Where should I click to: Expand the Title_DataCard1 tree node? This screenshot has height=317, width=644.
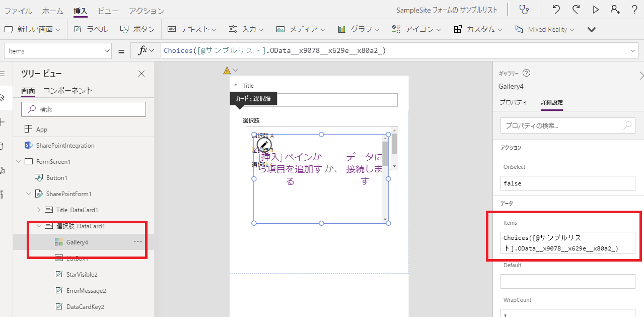click(x=39, y=210)
